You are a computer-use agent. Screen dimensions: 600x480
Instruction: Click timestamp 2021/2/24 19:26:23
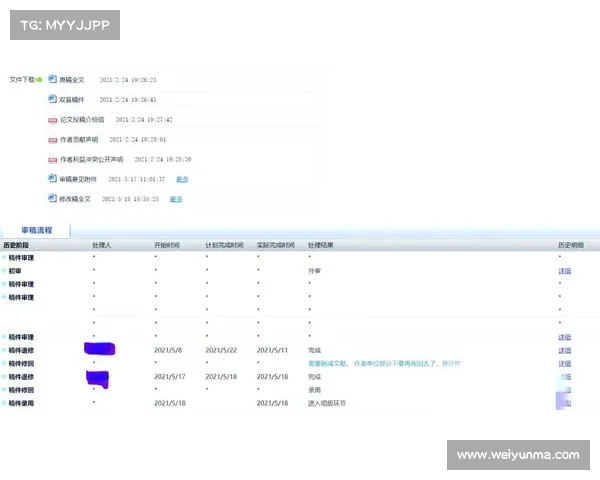(x=128, y=80)
